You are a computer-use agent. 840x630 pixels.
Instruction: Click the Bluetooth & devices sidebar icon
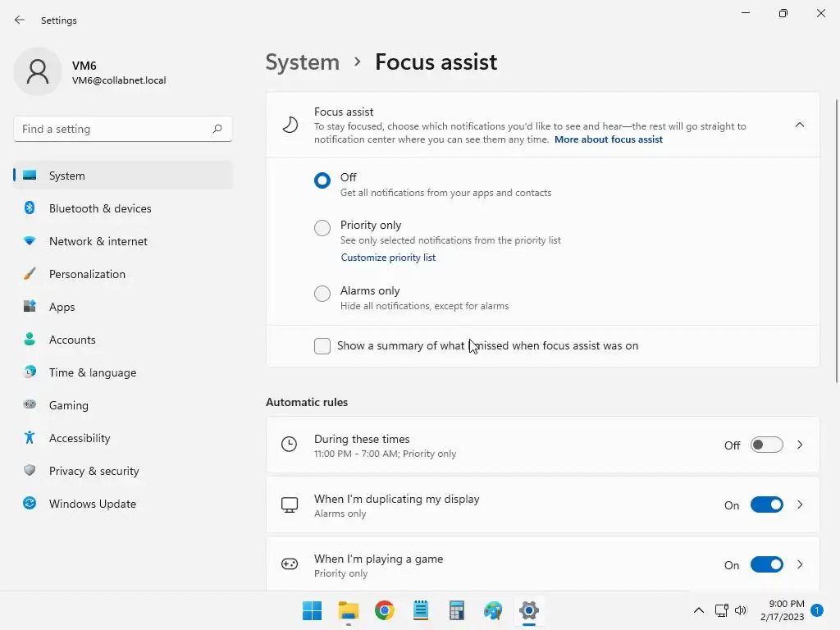pos(30,208)
